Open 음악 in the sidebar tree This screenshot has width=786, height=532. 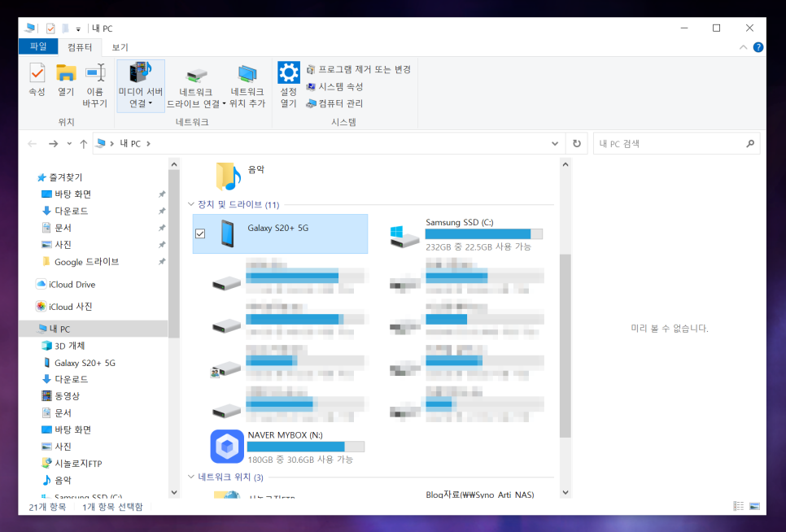click(x=57, y=480)
